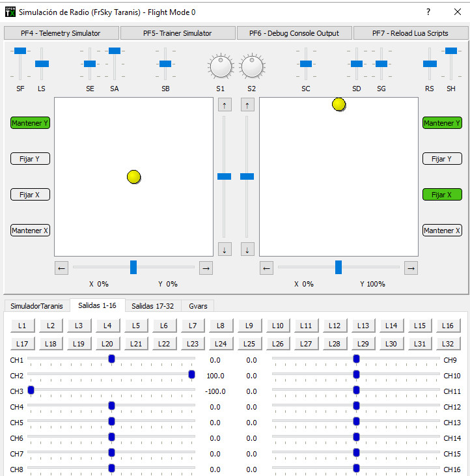
Task: Open PF4 Telemetry Simulator
Action: (x=62, y=33)
